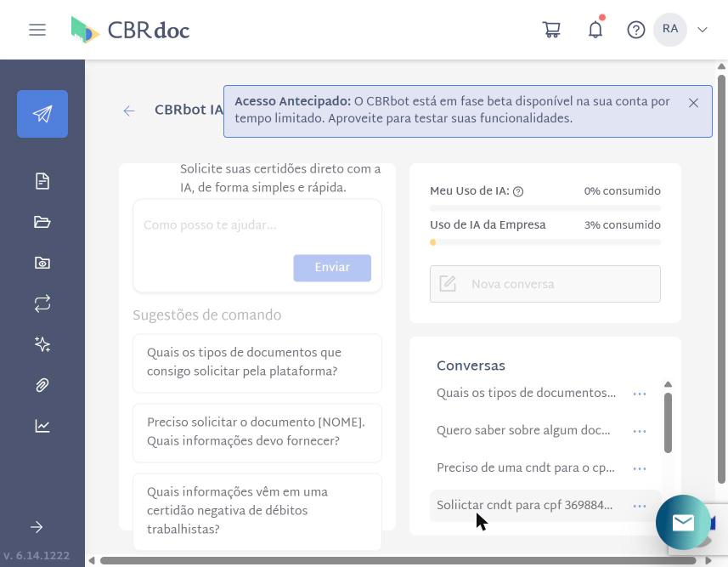
Task: Click '3% consumido' text
Action: (622, 225)
